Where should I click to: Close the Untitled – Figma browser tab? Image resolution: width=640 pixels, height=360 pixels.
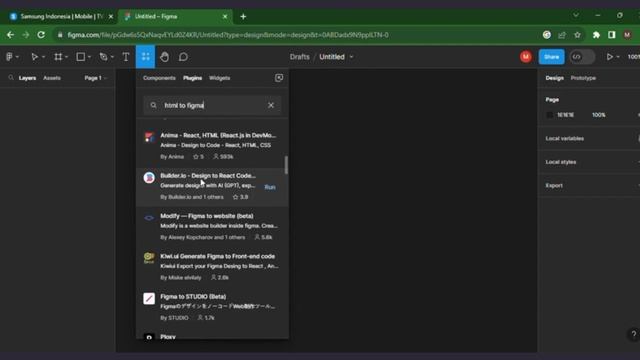click(x=225, y=17)
